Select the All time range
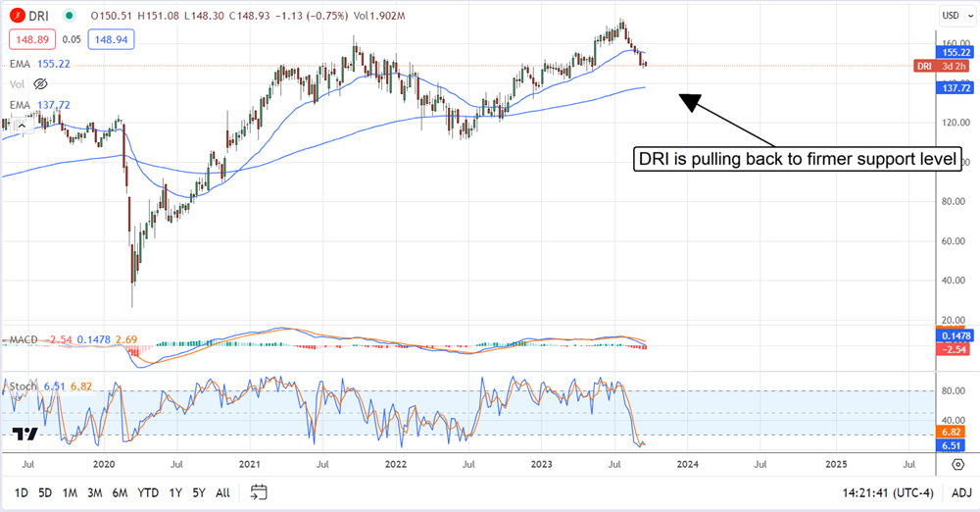 point(223,492)
